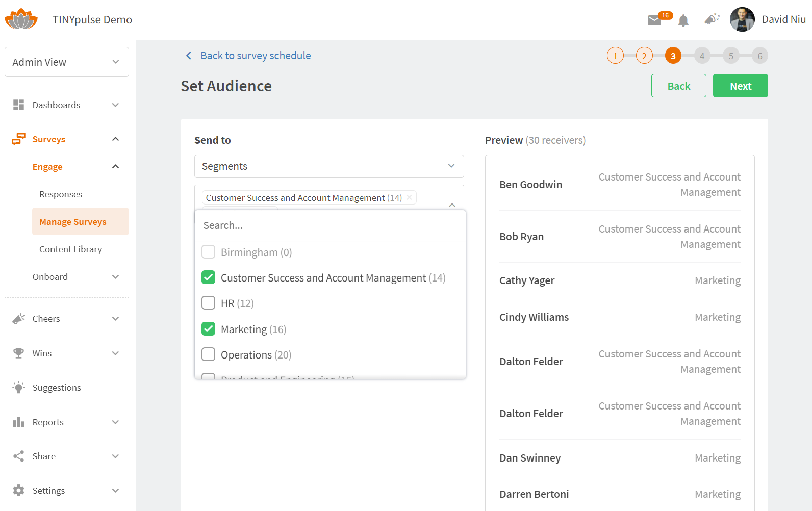Open Content Library in sidebar
812x511 pixels.
pos(71,249)
